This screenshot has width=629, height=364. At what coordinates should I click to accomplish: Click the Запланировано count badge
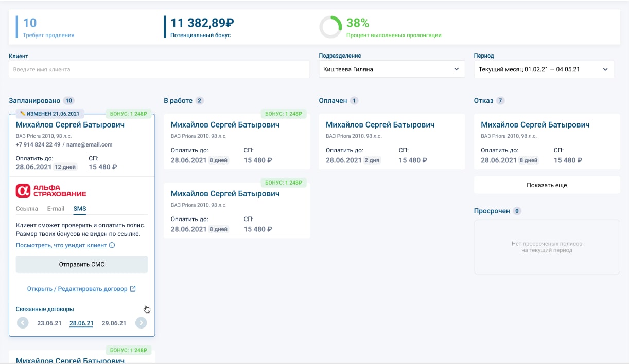[x=69, y=101]
